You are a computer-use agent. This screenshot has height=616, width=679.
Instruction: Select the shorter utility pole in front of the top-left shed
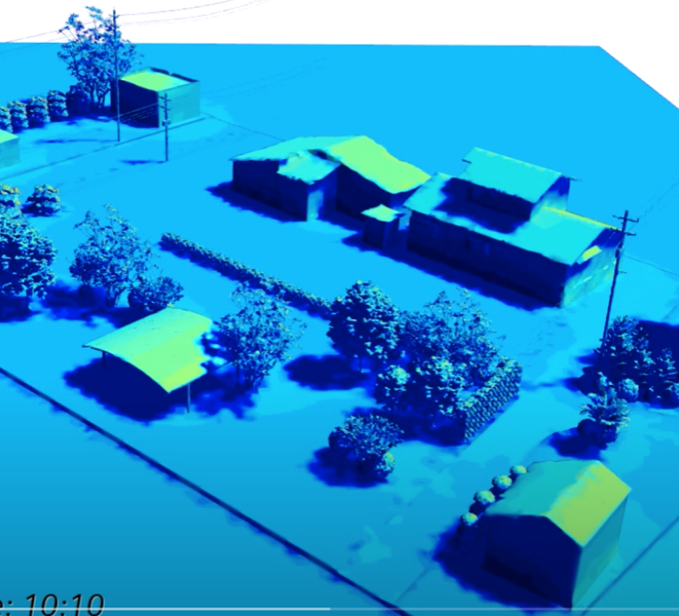coord(166,128)
